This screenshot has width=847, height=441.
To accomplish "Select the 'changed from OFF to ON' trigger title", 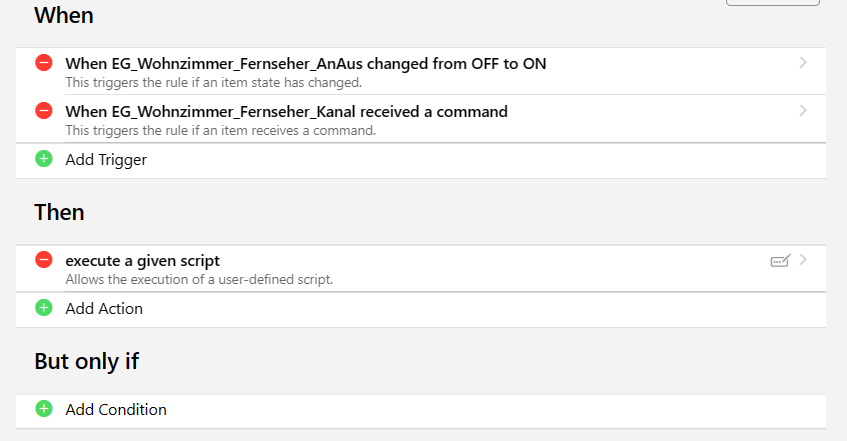I will point(305,63).
